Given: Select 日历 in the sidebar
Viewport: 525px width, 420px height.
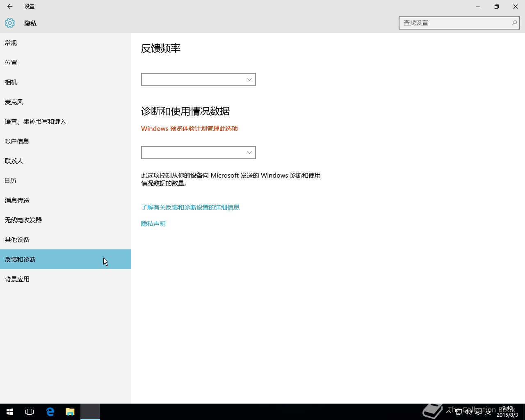Looking at the screenshot, I should (66, 180).
